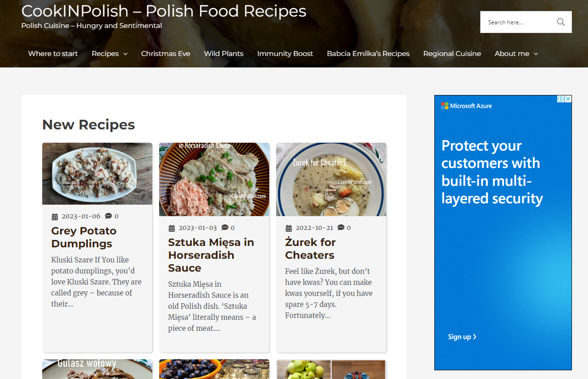Expand the About me dropdown
Viewport: 588px width, 379px height.
tap(536, 54)
